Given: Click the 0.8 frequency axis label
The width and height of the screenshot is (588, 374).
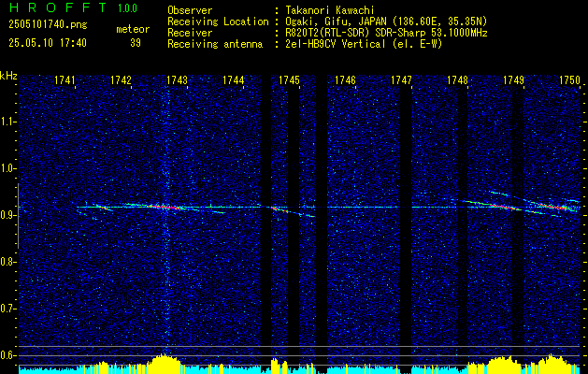Looking at the screenshot, I should point(7,262).
